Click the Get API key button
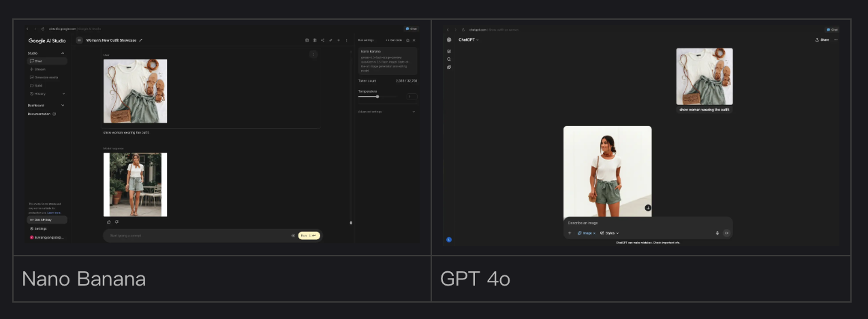 [47, 219]
